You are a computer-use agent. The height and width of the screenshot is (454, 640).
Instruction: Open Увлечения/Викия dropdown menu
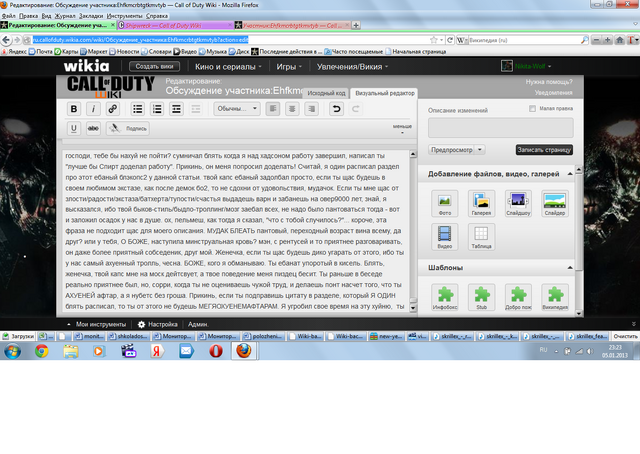point(352,67)
